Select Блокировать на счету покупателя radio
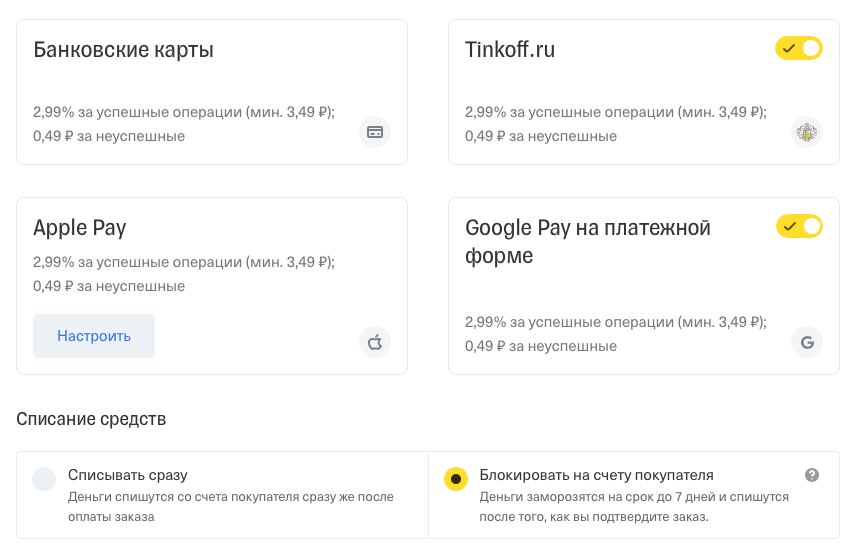Image resolution: width=861 pixels, height=557 pixels. (x=456, y=478)
